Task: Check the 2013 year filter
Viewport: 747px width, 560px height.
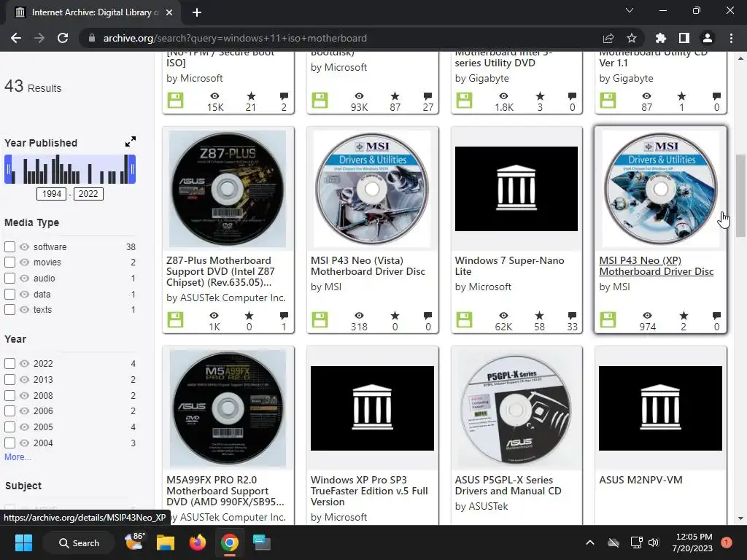Action: [9, 379]
